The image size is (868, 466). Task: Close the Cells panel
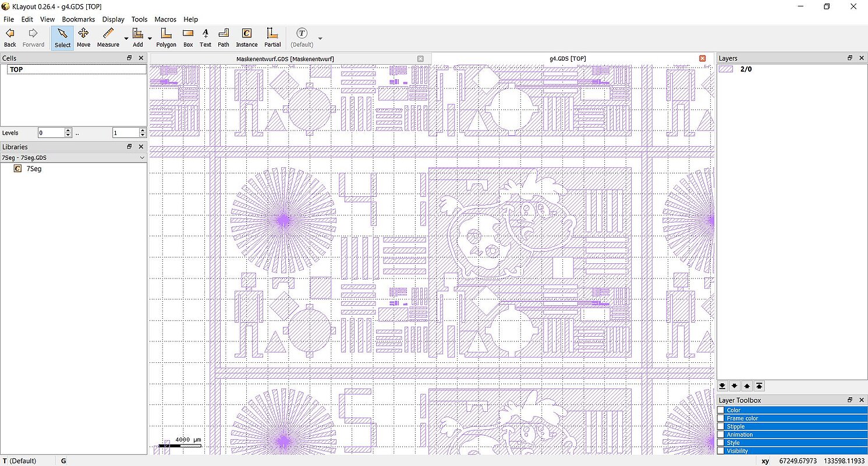[x=141, y=58]
